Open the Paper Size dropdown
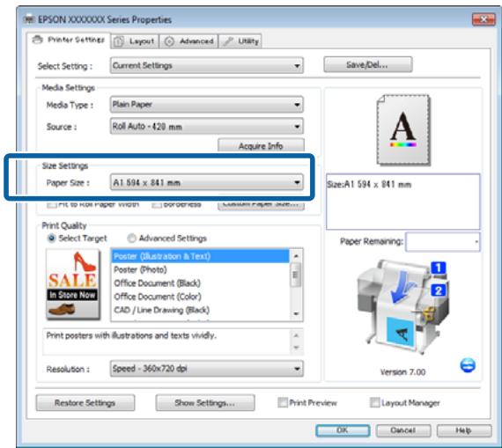The height and width of the screenshot is (448, 502). point(207,182)
